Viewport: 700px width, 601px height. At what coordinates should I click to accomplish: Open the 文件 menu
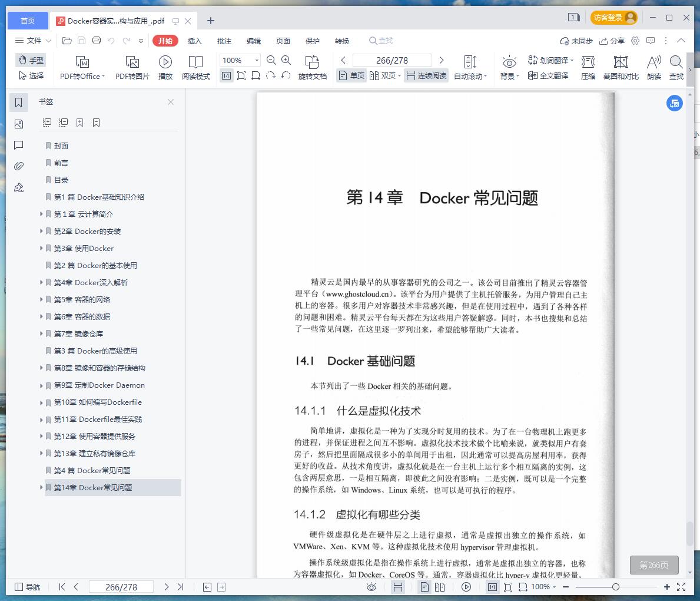[x=33, y=40]
